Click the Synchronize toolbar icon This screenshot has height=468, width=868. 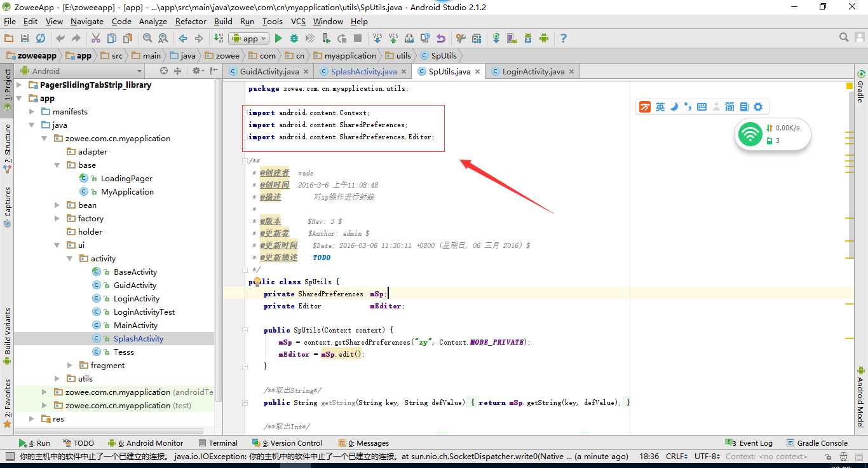(41, 38)
